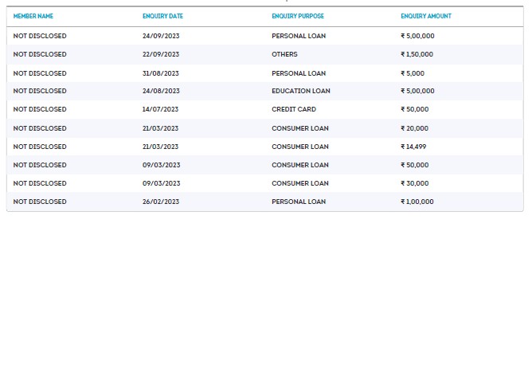The height and width of the screenshot is (392, 532).
Task: Click the 22/09/2023 enquiry date
Action: click(x=161, y=54)
